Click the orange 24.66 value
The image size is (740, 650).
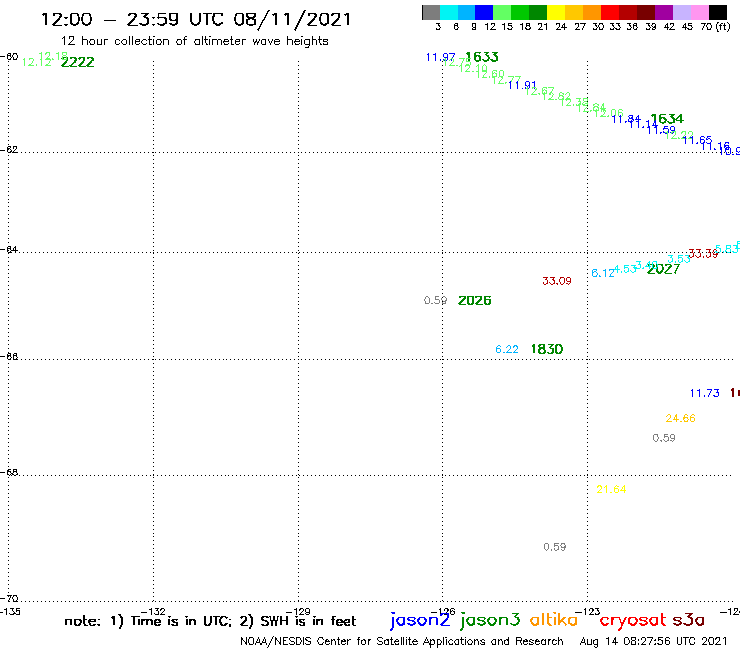(x=681, y=418)
